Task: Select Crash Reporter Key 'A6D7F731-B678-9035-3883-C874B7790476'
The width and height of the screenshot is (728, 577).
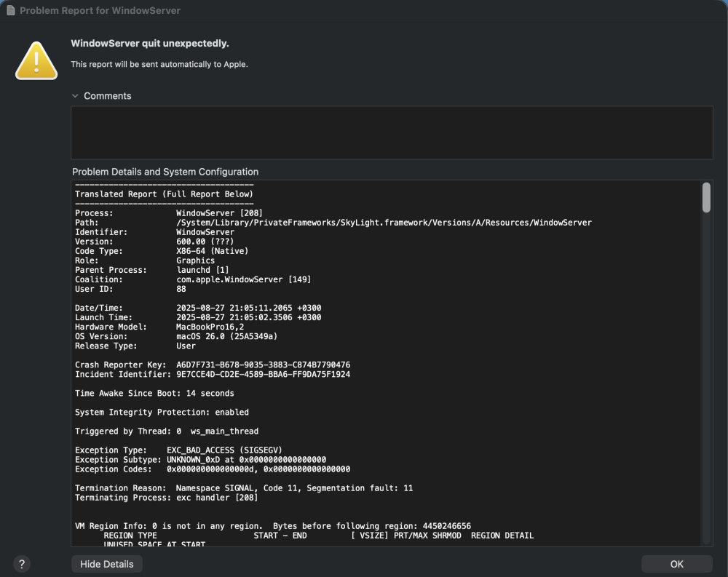Action: (263, 365)
